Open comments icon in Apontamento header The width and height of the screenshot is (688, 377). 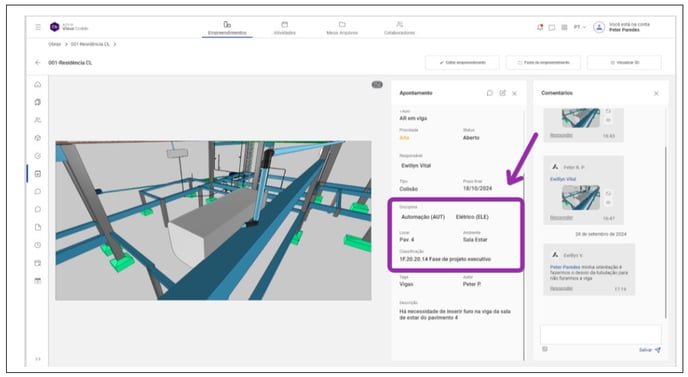click(x=490, y=93)
